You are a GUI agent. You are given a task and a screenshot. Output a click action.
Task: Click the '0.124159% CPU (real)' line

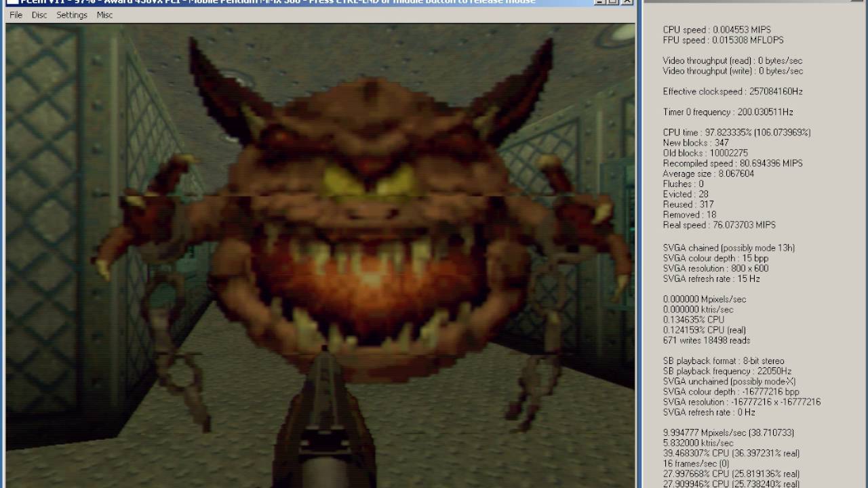tap(704, 330)
